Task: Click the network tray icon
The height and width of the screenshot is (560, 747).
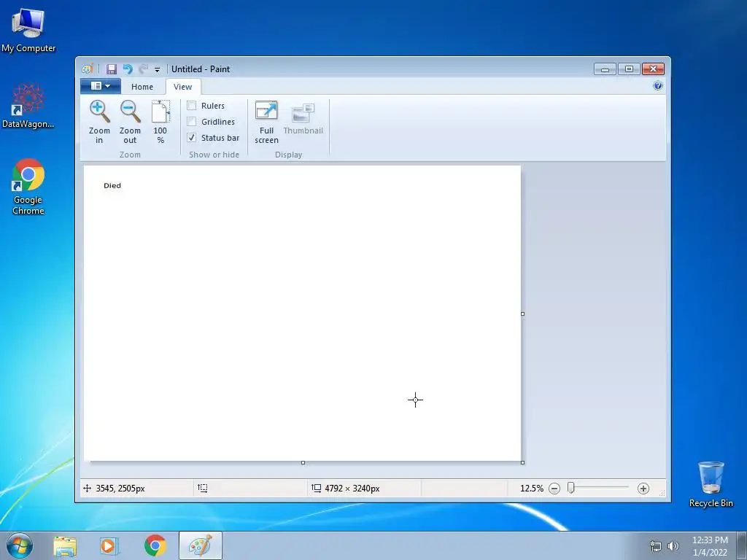Action: 656,546
